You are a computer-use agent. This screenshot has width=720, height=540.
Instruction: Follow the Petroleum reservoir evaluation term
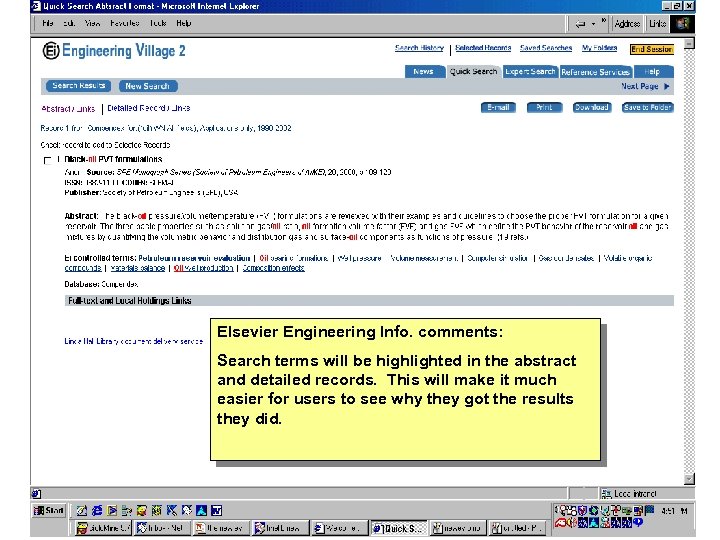click(194, 258)
